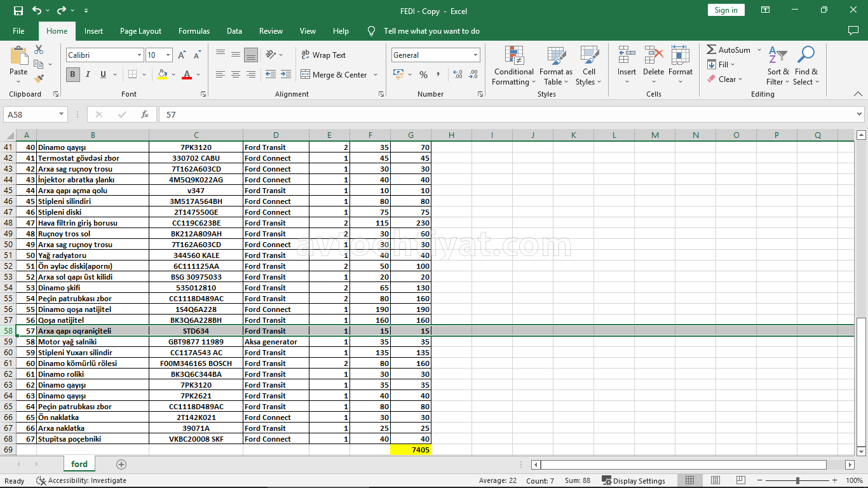Expand Merge & Center options arrow
Viewport: 868px width, 488px height.
[376, 75]
